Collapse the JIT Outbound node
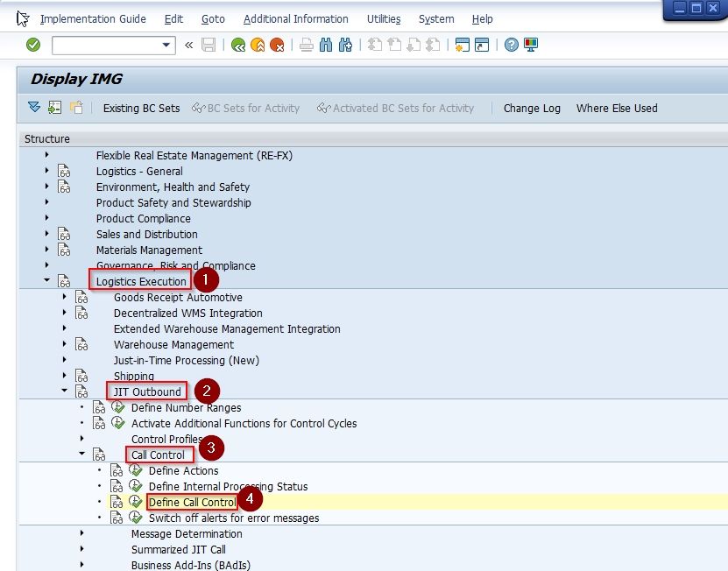The width and height of the screenshot is (728, 571). 65,391
